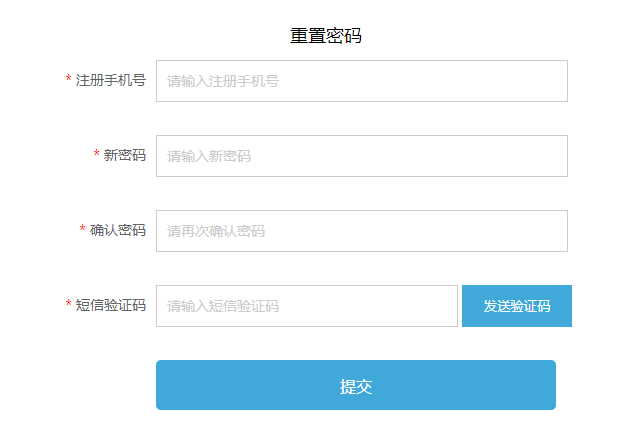Submit the form with 提交 button
Screen dimensions: 629x438
click(x=356, y=385)
